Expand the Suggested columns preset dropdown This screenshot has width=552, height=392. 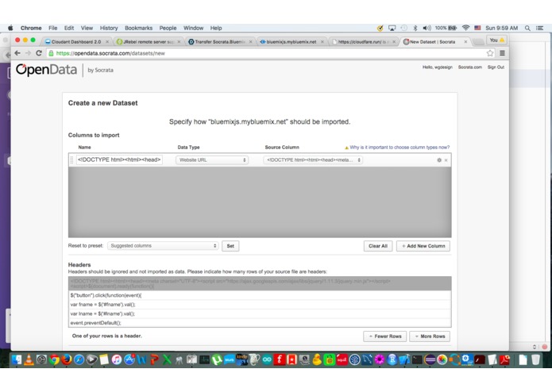click(x=163, y=246)
